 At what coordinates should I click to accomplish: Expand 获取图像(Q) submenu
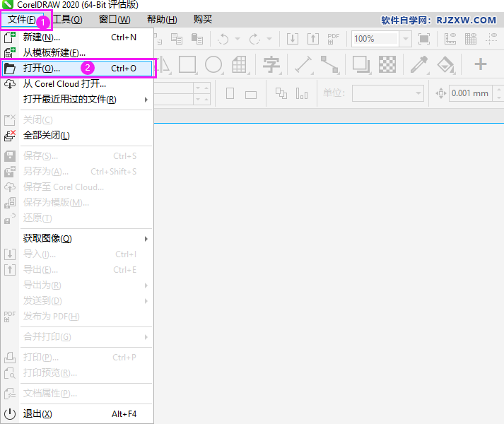point(76,239)
